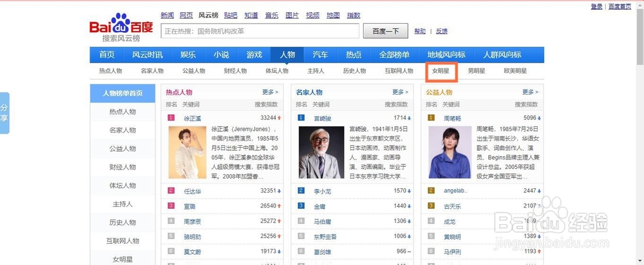Open 周笔畅 photo thumbnail

coord(450,152)
